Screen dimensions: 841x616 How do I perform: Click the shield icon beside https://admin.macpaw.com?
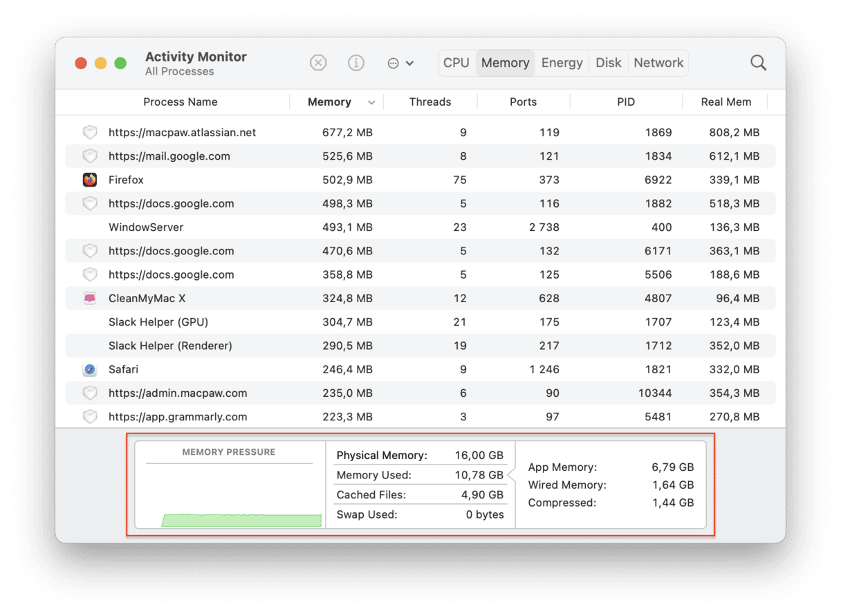coord(90,393)
